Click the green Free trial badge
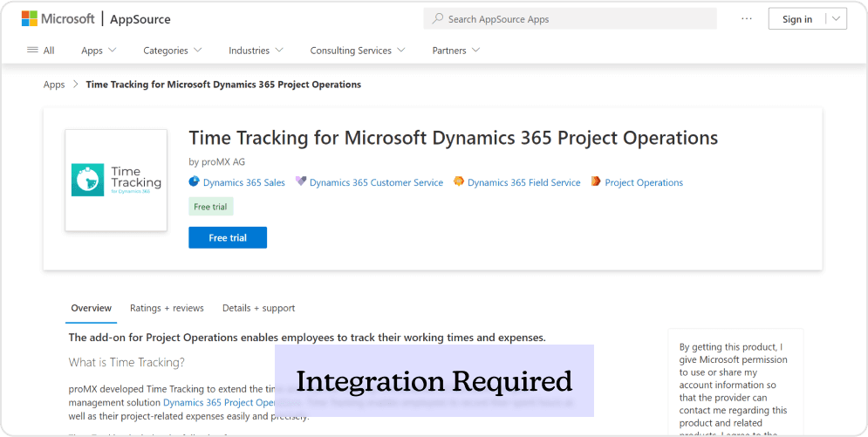The height and width of the screenshot is (437, 868). point(211,207)
